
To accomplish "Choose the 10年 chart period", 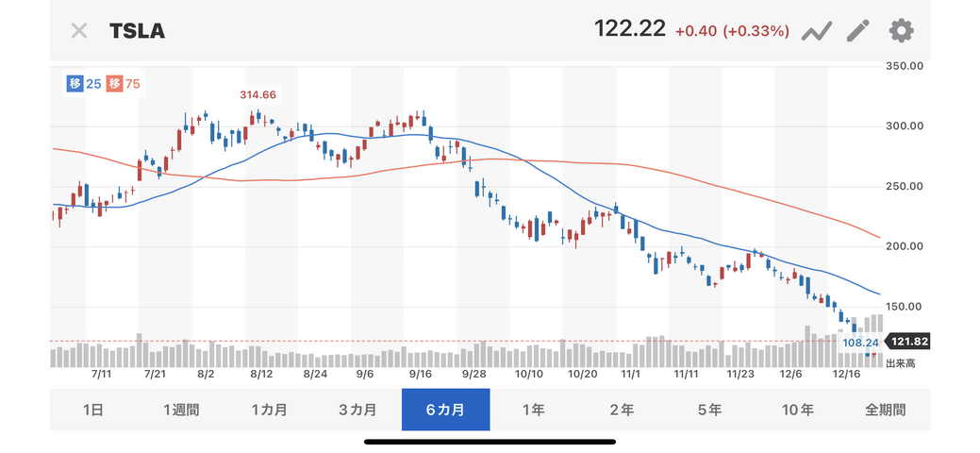I will [x=798, y=410].
